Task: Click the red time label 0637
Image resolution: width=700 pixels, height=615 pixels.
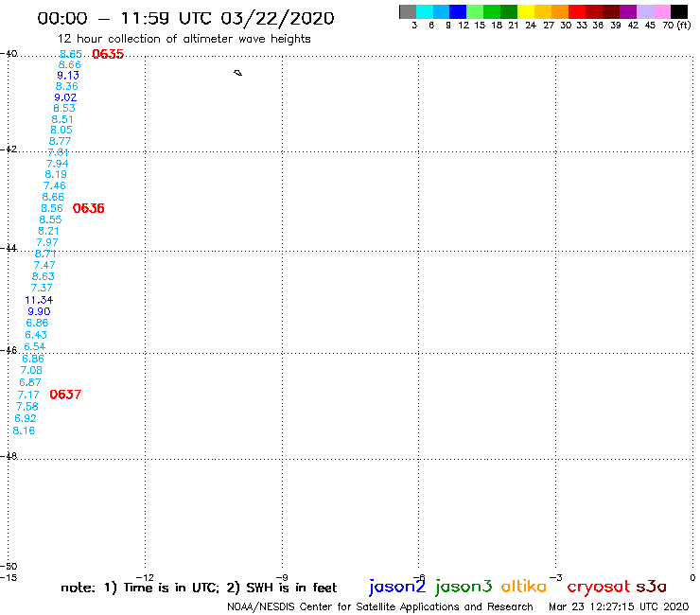Action: (x=65, y=395)
